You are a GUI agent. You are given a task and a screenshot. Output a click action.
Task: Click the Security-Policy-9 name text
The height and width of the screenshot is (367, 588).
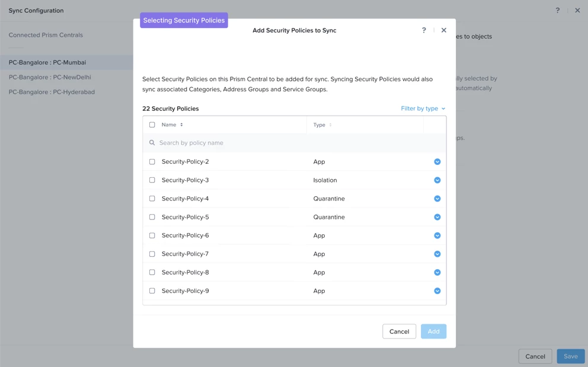(186, 291)
